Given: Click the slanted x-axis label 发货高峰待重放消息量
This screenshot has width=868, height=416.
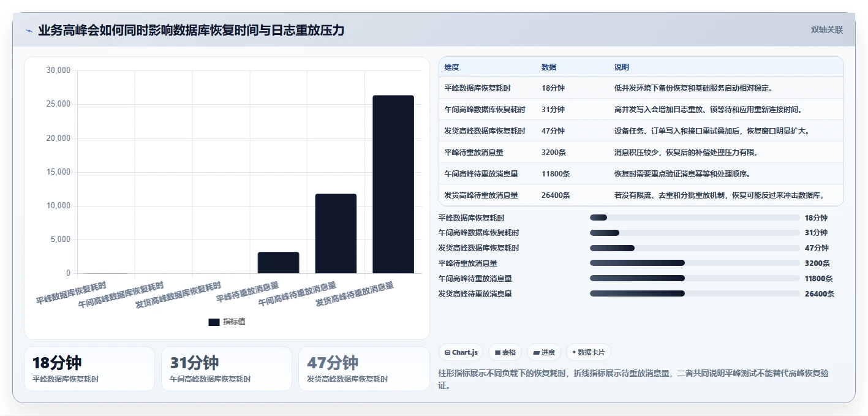Looking at the screenshot, I should (x=355, y=294).
